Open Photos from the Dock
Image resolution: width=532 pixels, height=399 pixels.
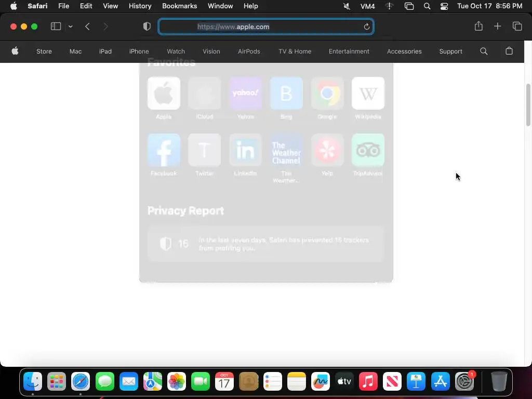click(177, 381)
